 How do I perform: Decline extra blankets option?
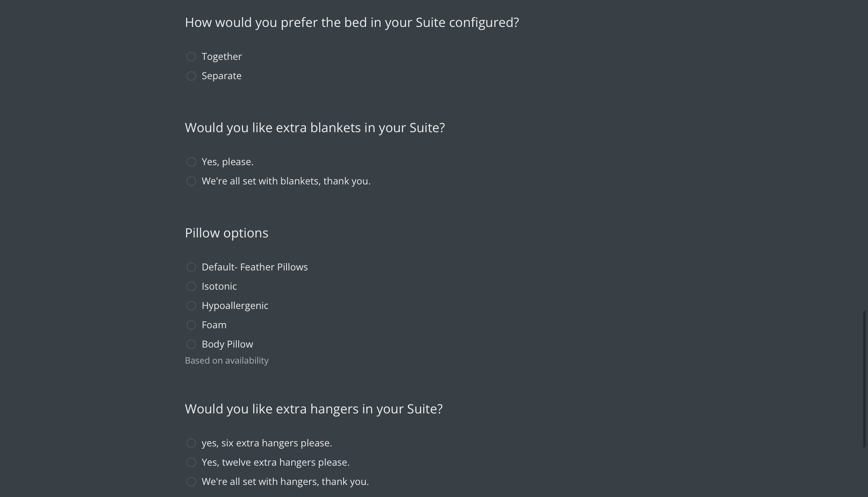191,181
